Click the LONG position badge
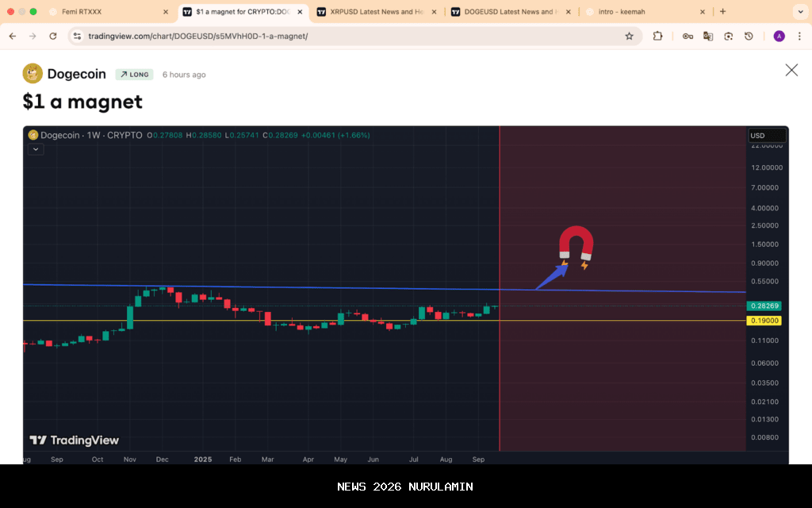Image resolution: width=812 pixels, height=508 pixels. pyautogui.click(x=134, y=75)
